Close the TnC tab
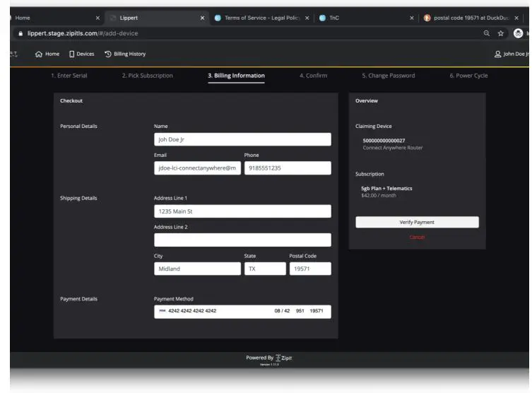This screenshot has height=393, width=532. 412,18
